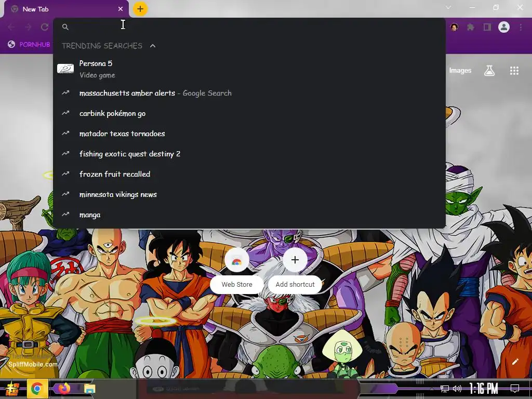Image resolution: width=532 pixels, height=399 pixels.
Task: Select the manga trending suggestion
Action: pyautogui.click(x=249, y=215)
